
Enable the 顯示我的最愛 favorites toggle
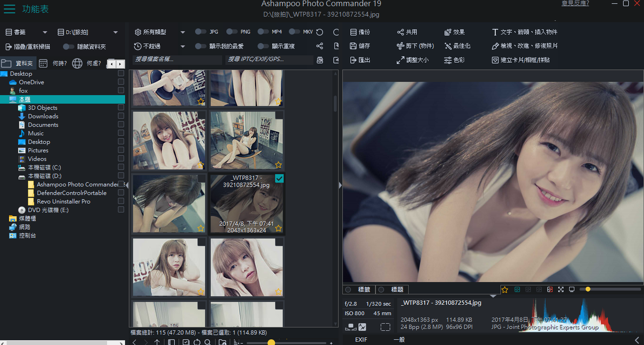(x=201, y=46)
